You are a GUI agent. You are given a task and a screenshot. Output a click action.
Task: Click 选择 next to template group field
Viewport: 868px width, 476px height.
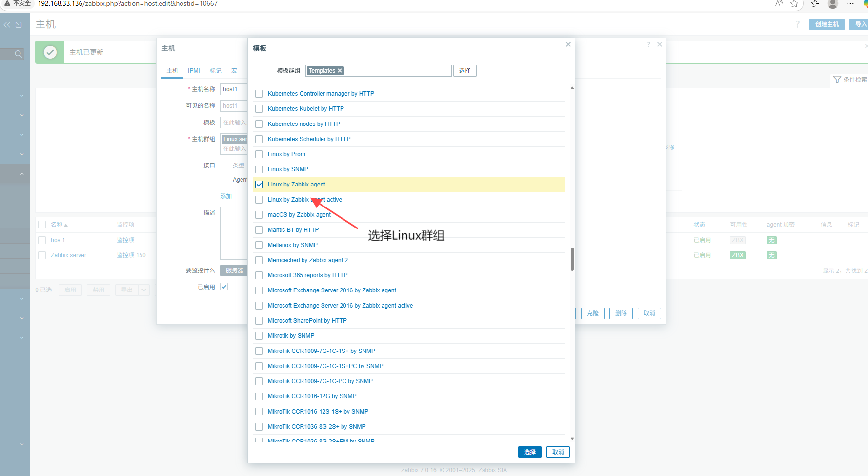click(465, 71)
